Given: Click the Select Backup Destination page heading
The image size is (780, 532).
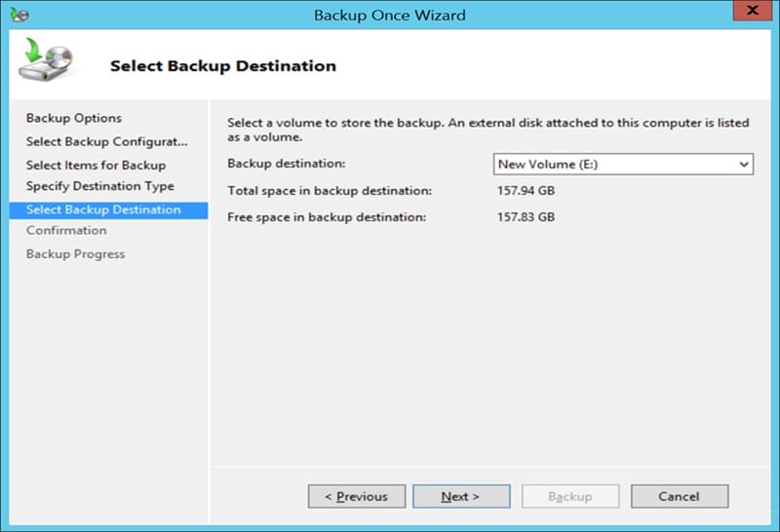Looking at the screenshot, I should pos(223,65).
